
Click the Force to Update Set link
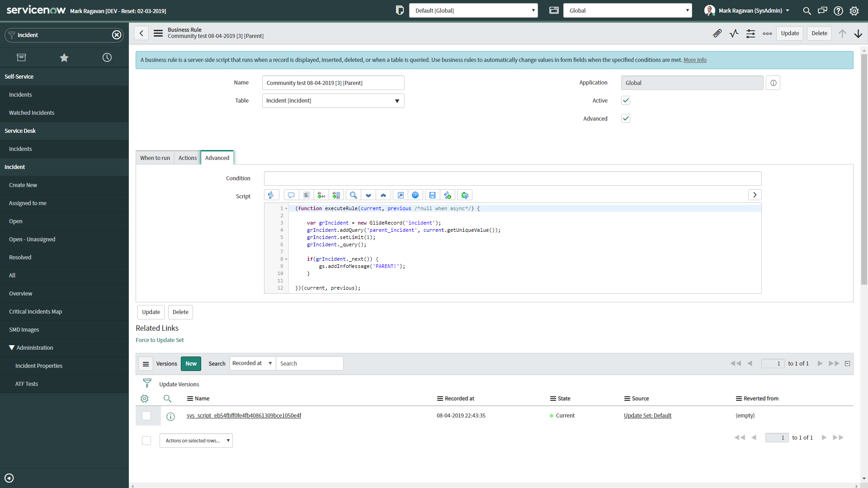[x=160, y=340]
